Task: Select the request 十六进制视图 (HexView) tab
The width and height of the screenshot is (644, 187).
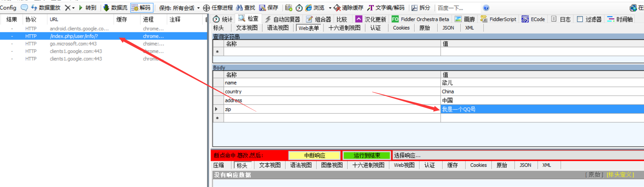Action: 345,28
